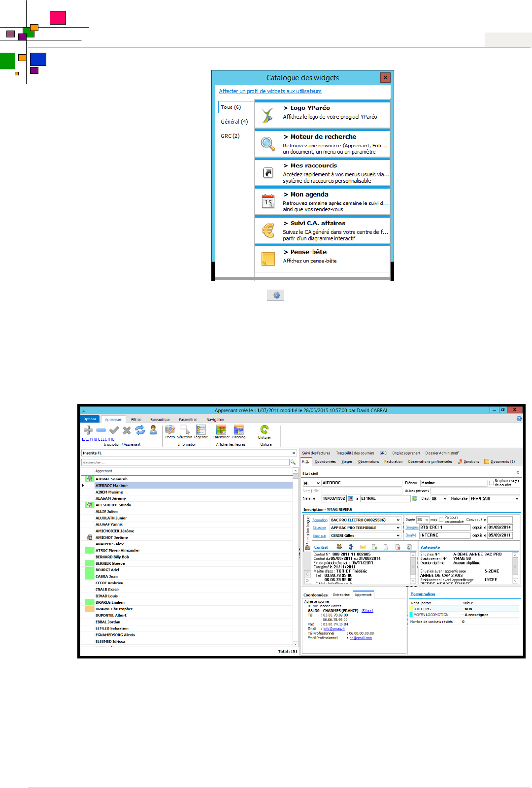Click the Suivi C.A. affaires euro icon
The image size is (532, 788).
268,230
